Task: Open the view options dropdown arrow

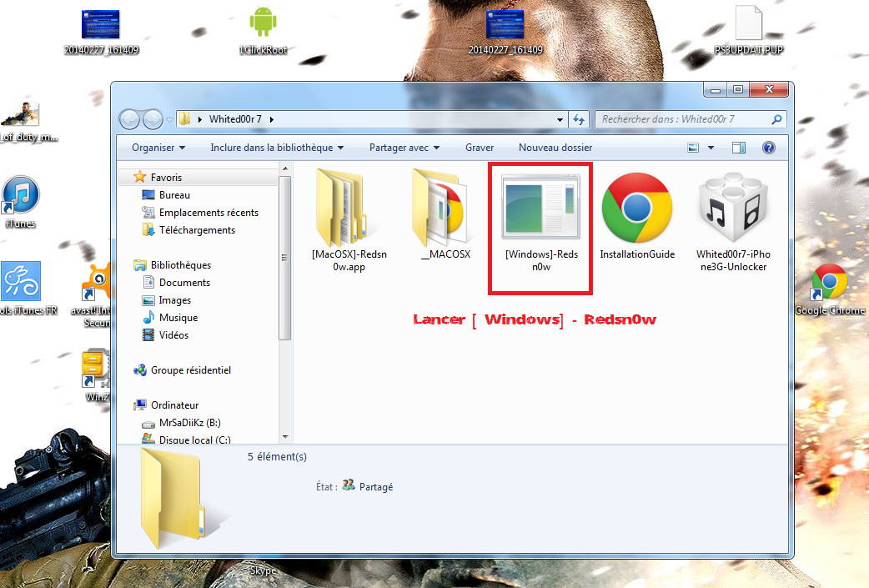Action: point(711,148)
